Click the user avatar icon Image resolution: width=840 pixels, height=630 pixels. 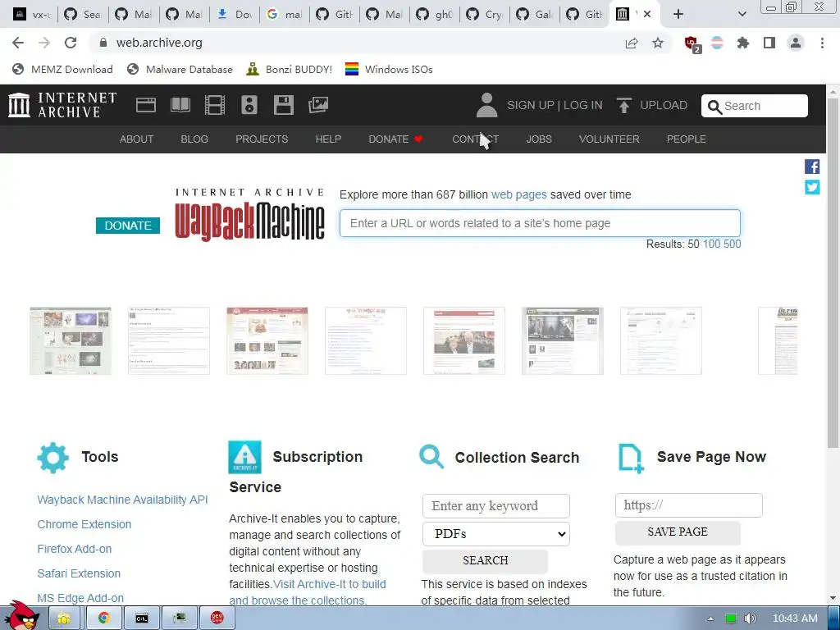[486, 105]
